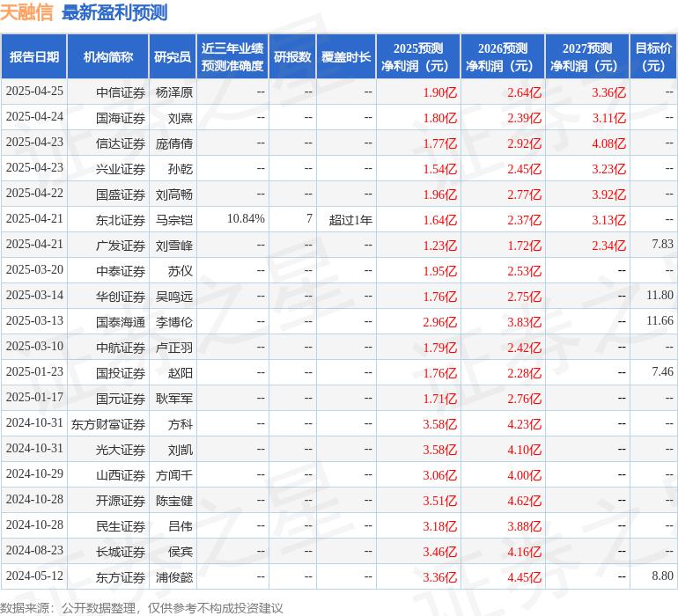The image size is (678, 616).
Task: Click the 天融信 title text
Action: point(26,12)
